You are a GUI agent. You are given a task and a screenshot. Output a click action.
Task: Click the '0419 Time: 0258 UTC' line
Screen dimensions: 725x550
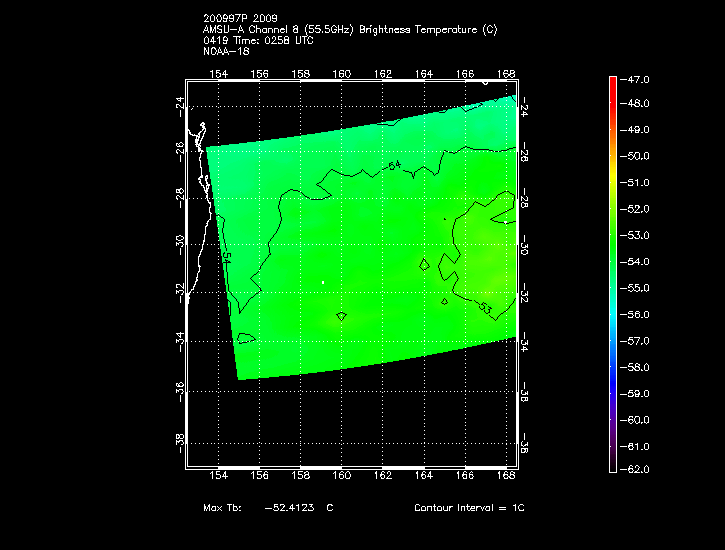258,41
